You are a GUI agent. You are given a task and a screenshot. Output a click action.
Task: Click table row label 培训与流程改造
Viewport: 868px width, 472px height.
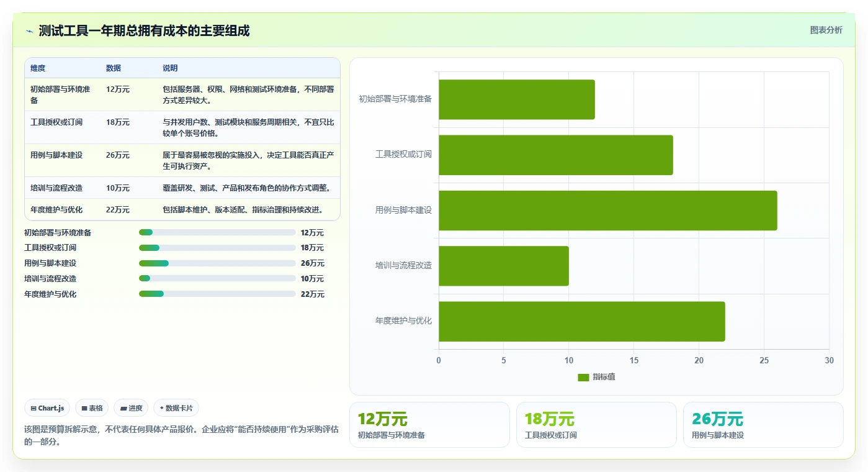[x=56, y=188]
